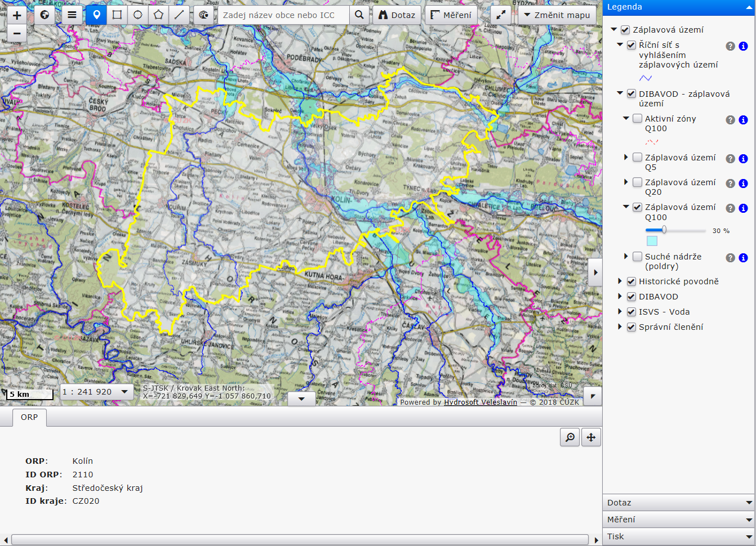This screenshot has width=756, height=546.
Task: Collapse the top-level Záplavová území group
Action: coord(614,29)
